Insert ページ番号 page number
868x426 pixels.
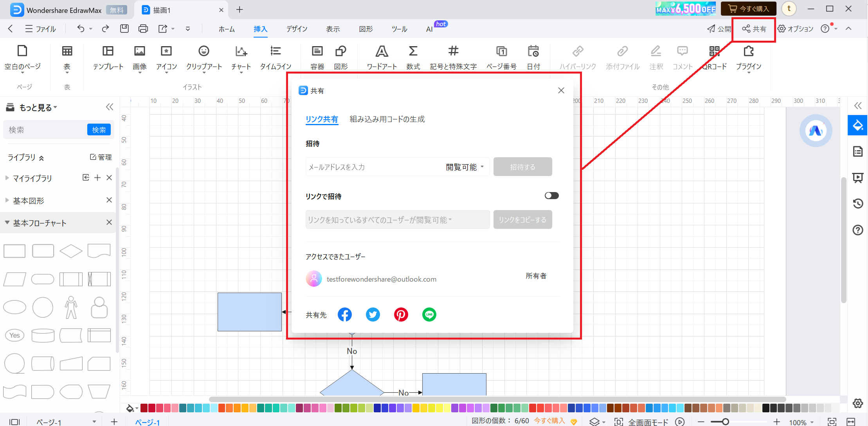(x=501, y=58)
